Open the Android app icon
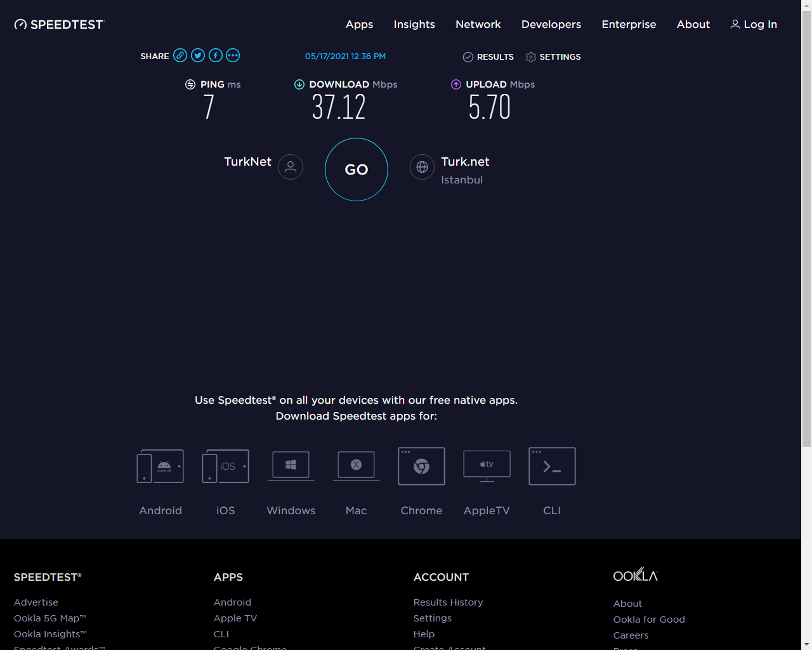Screen dimensions: 812x650 pyautogui.click(x=160, y=466)
